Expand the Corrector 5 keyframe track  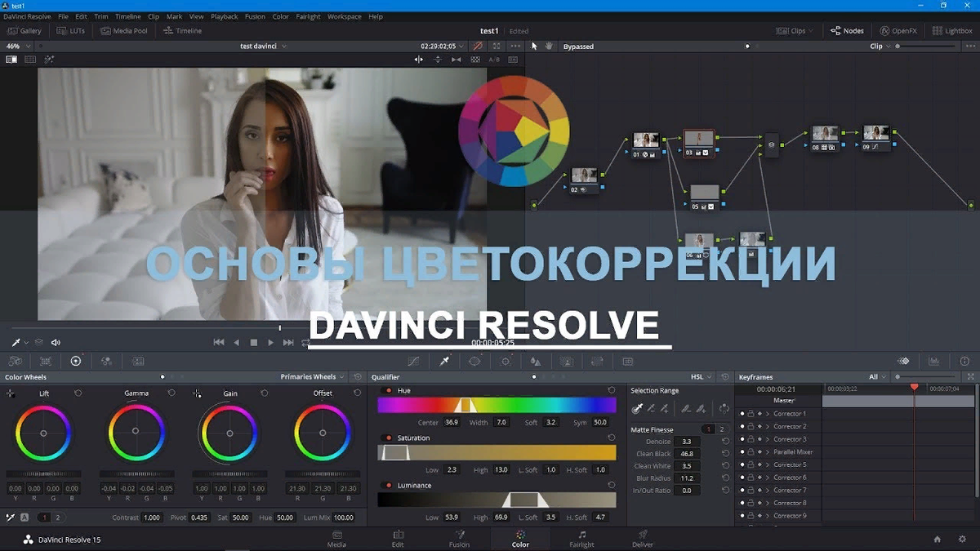pyautogui.click(x=768, y=464)
